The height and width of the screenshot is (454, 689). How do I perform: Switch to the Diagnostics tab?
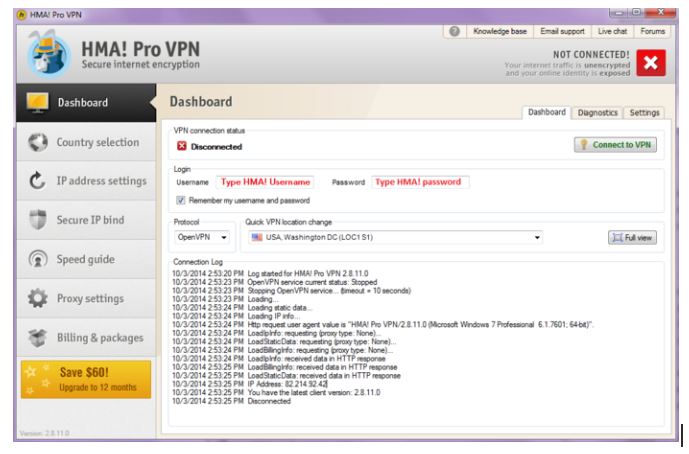coord(597,113)
